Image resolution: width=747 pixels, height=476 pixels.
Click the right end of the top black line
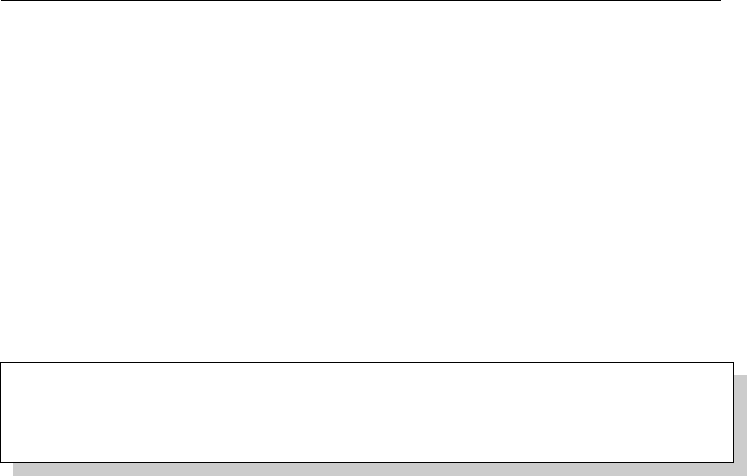(720, 0)
